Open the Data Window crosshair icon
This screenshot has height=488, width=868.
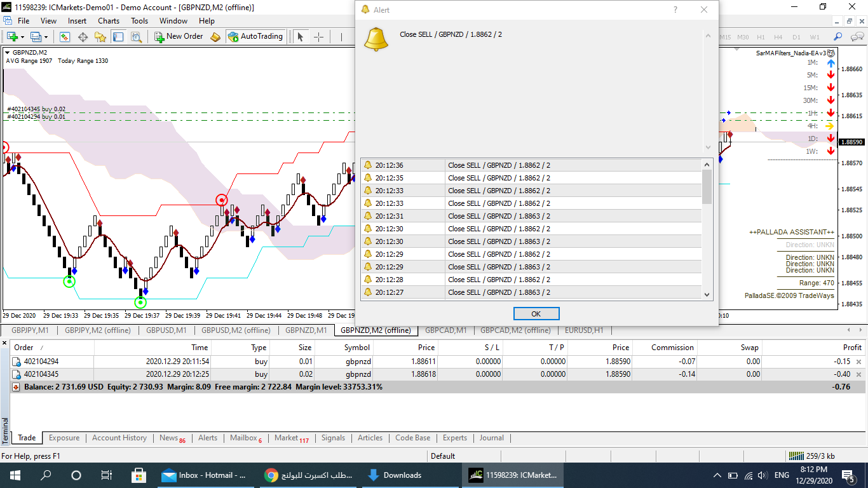(x=83, y=37)
